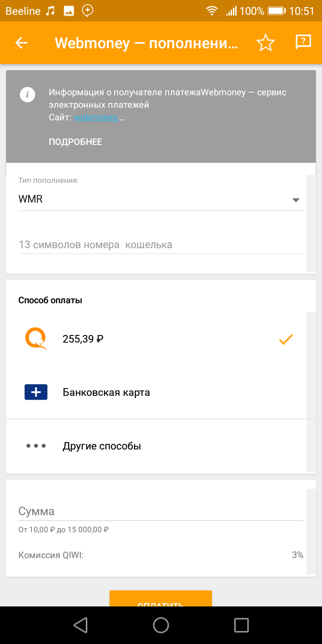Tap the Сумма amount field

(161, 512)
